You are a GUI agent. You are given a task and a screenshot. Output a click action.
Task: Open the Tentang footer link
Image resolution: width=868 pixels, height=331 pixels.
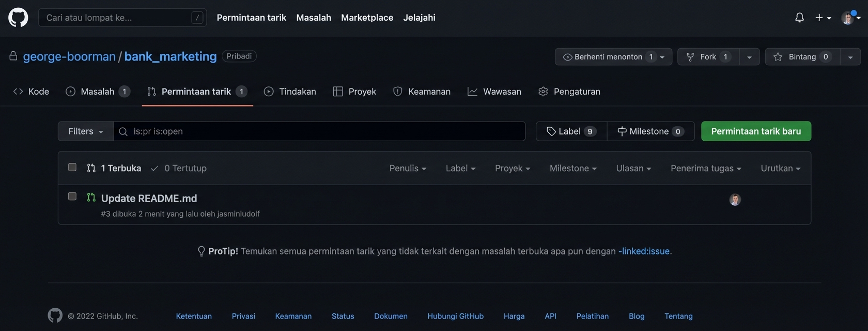678,316
